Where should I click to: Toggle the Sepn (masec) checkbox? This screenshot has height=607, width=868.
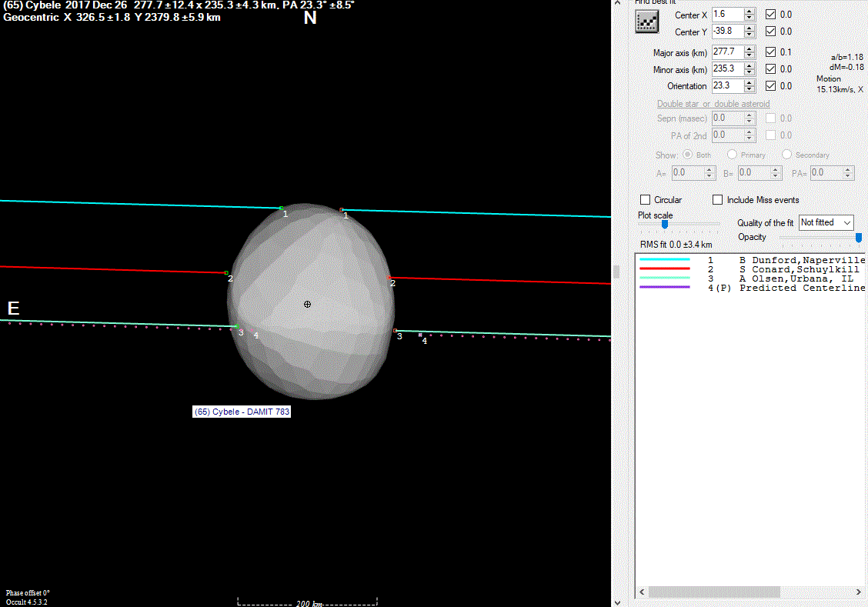tap(770, 118)
